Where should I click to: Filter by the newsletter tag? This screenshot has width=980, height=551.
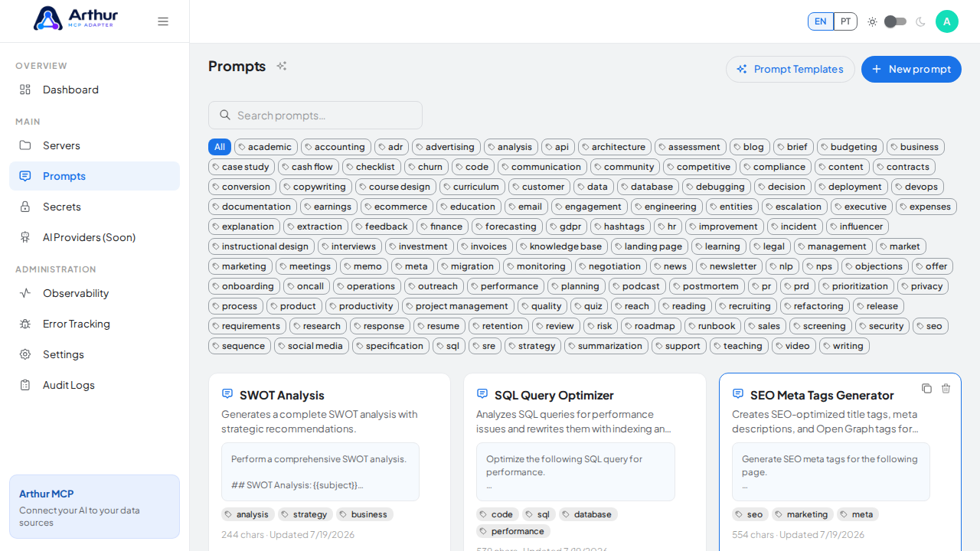pos(729,266)
